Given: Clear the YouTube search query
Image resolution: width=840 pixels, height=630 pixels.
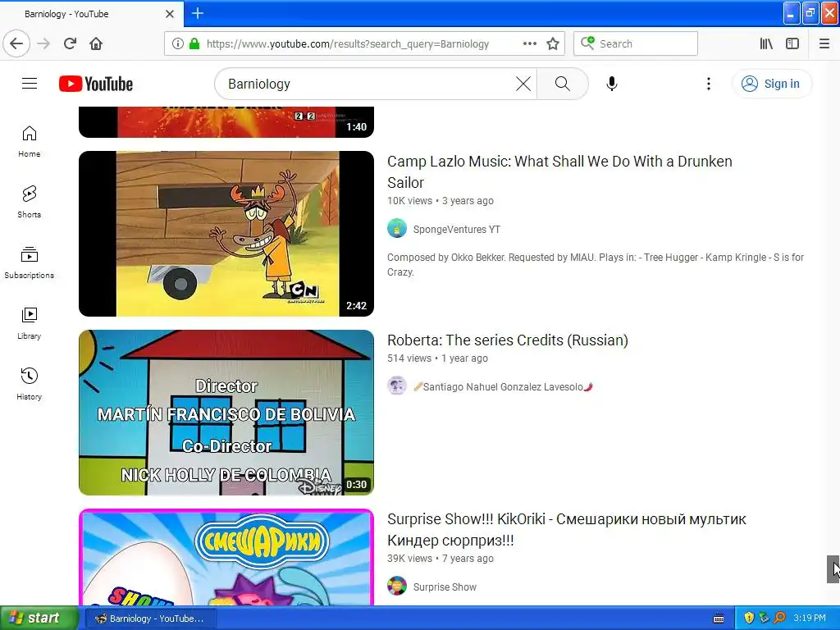Looking at the screenshot, I should (x=523, y=84).
